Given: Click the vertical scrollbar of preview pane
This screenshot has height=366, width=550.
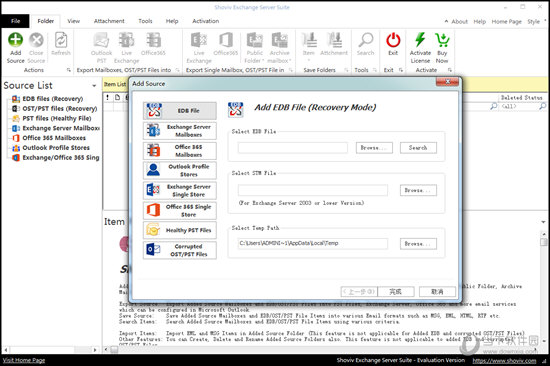Looking at the screenshot, I should (x=543, y=287).
